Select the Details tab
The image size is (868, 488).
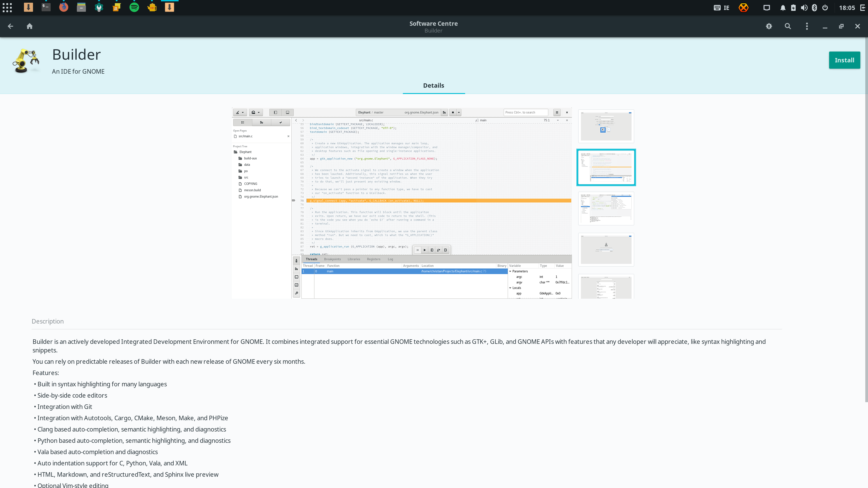[434, 86]
